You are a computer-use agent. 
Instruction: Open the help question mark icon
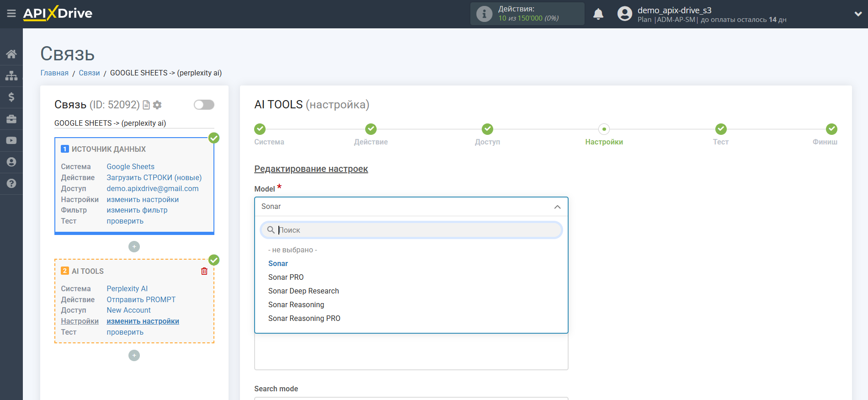tap(11, 183)
